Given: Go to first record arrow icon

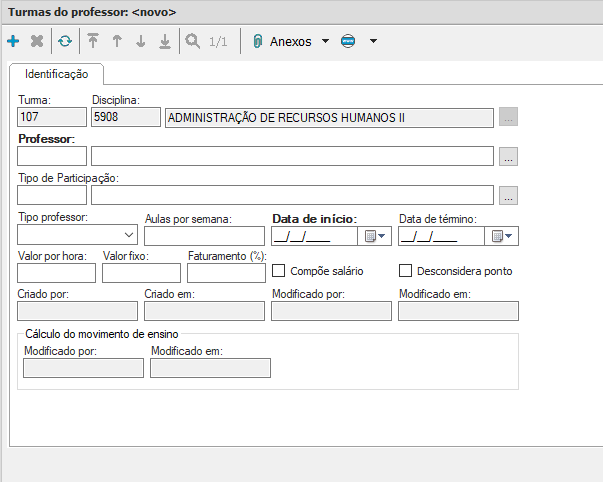Looking at the screenshot, I should (x=94, y=42).
